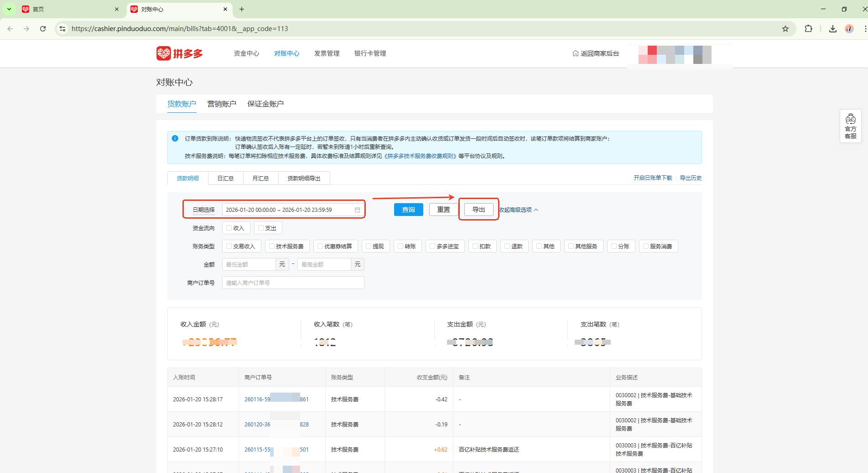Viewport: 868px width, 473px height.
Task: Open the 货款明细导出 sub-tab
Action: [x=304, y=178]
